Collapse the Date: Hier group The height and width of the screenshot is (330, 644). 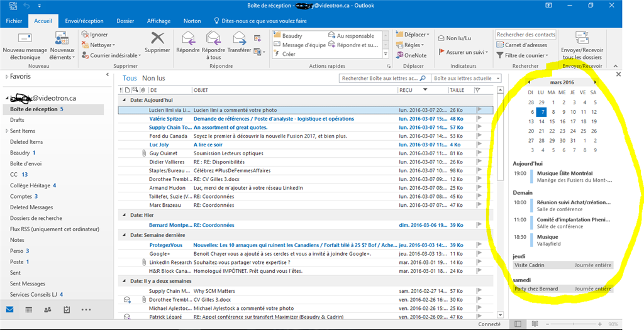tap(125, 215)
